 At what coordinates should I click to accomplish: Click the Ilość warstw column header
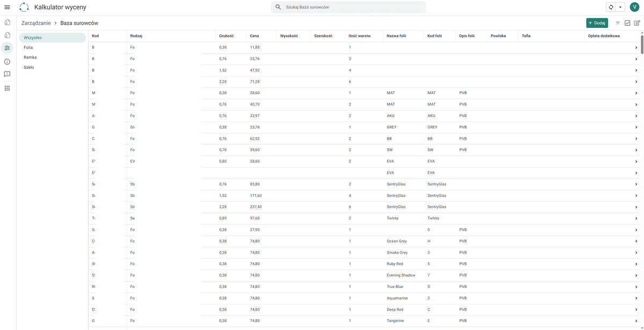[360, 36]
